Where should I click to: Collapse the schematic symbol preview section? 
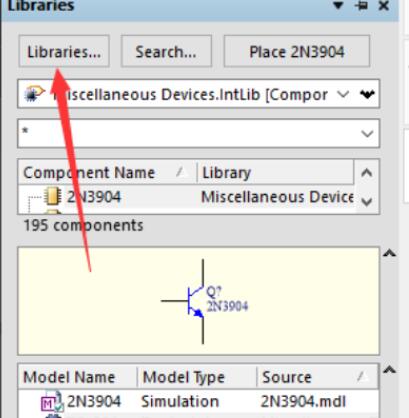click(x=389, y=254)
